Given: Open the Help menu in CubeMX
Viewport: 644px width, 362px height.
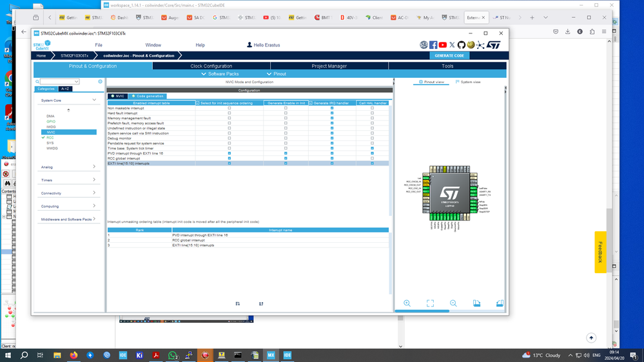Looking at the screenshot, I should tap(200, 45).
